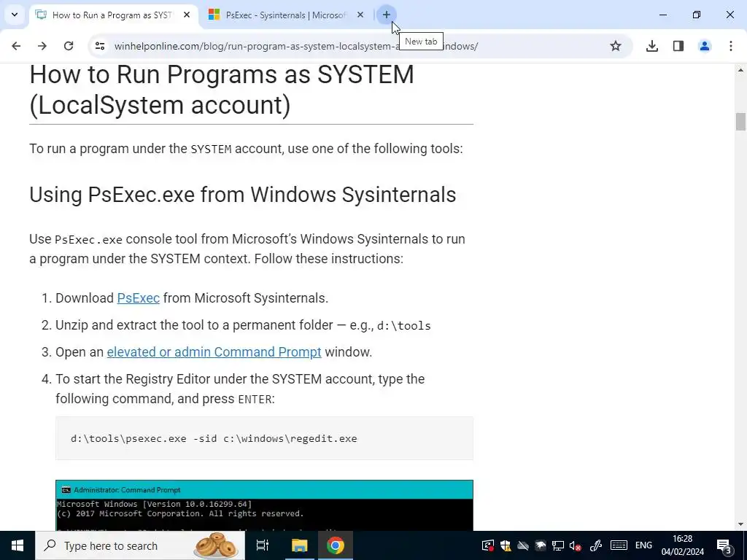
Task: Open the tab search dropdown arrow
Action: (15, 15)
